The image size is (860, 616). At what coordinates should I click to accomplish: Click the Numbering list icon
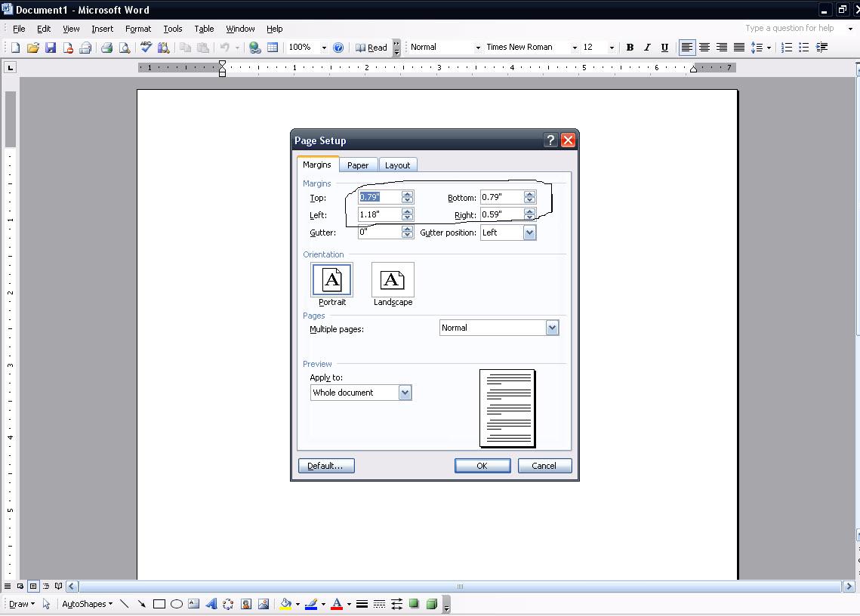click(786, 48)
